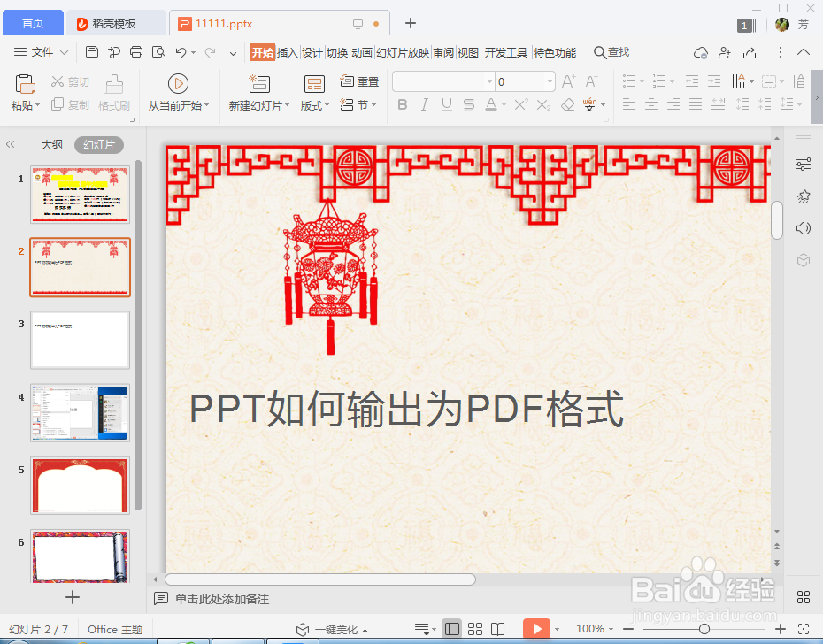Click the audio speaker icon in right sidebar
823x644 pixels.
[x=803, y=228]
